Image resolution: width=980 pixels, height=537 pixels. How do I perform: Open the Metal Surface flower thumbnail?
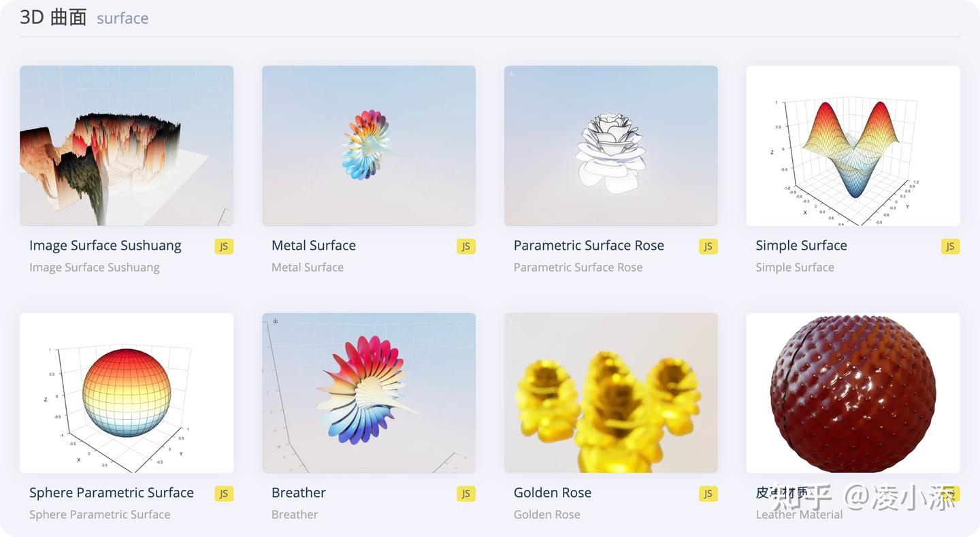[x=369, y=146]
